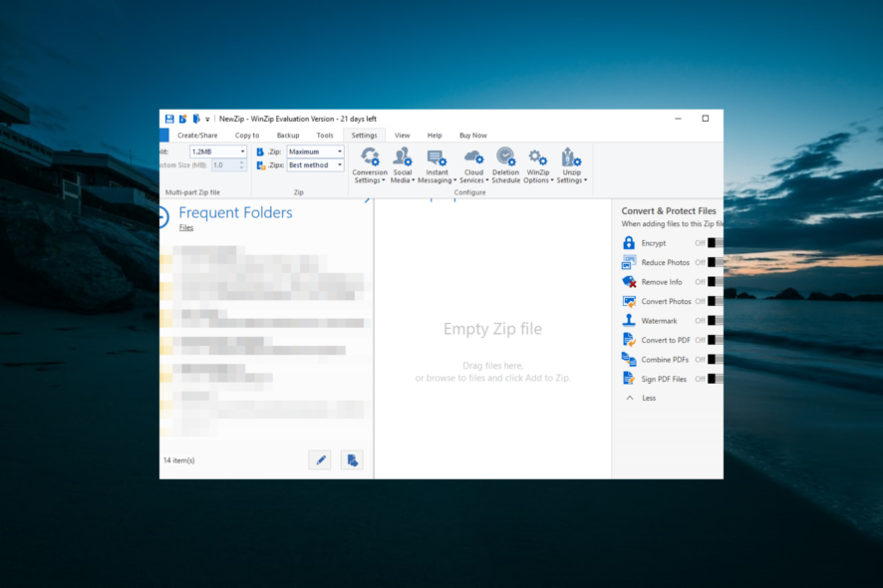Toggle the Remove Info switch
The height and width of the screenshot is (588, 883).
coord(716,282)
